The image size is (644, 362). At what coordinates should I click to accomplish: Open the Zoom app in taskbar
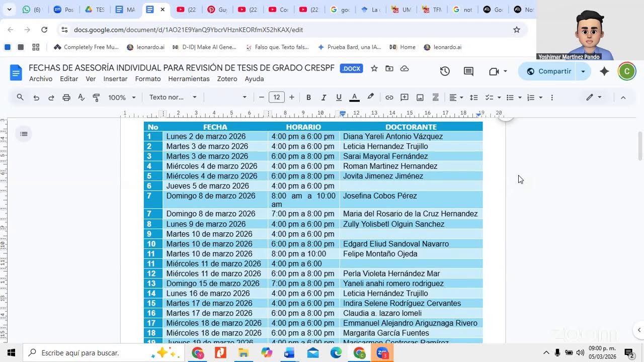pos(382,353)
